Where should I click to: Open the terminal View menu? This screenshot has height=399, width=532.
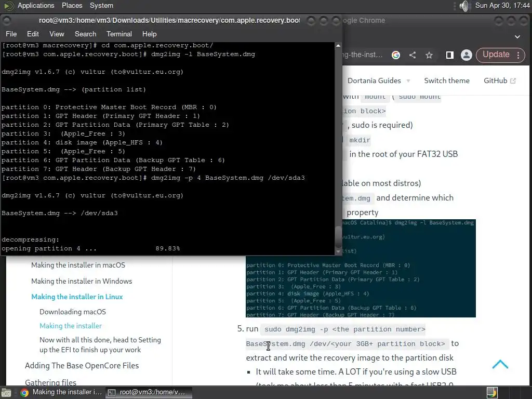[57, 34]
